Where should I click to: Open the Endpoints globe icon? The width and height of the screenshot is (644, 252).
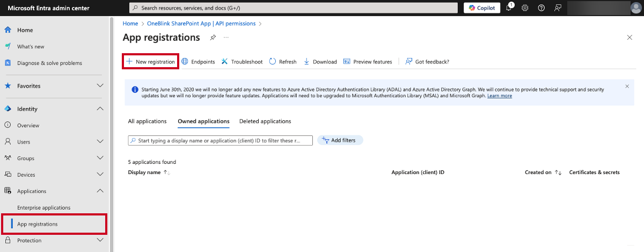(185, 62)
